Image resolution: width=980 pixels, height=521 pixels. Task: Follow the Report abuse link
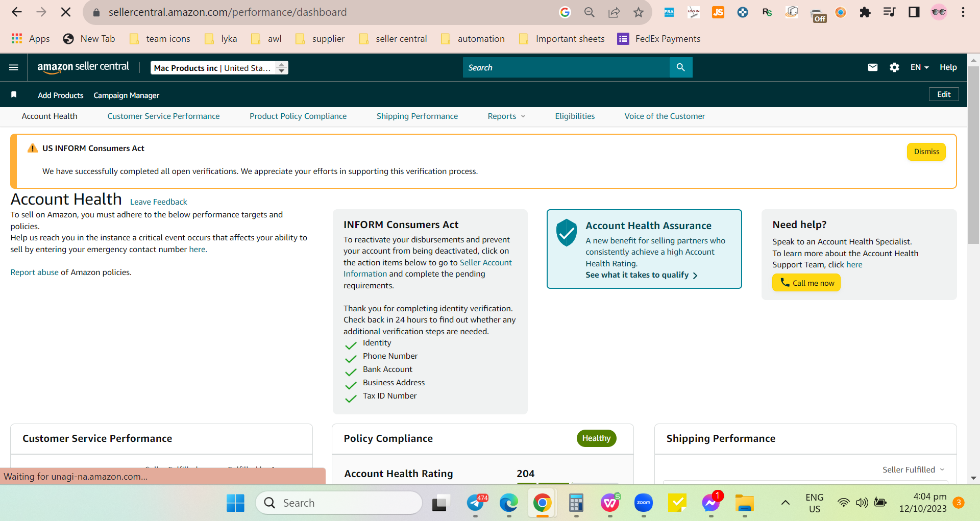coord(35,272)
